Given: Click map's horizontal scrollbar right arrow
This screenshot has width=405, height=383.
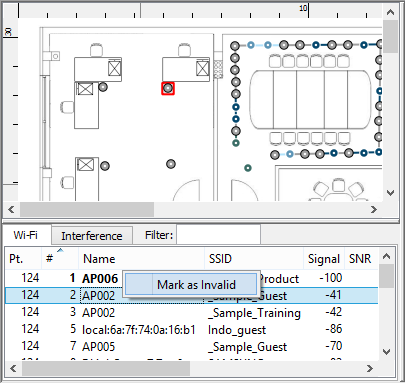Looking at the screenshot, I should tap(374, 209).
